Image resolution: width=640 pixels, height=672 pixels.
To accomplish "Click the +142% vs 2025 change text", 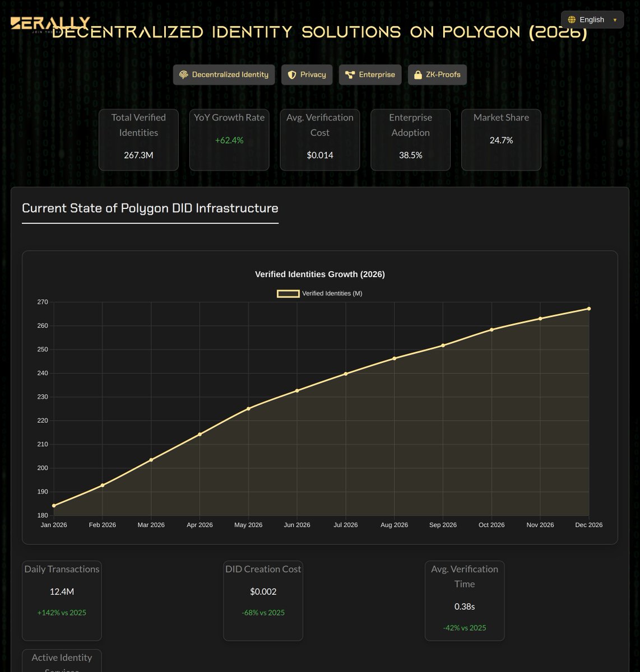I will tap(62, 613).
